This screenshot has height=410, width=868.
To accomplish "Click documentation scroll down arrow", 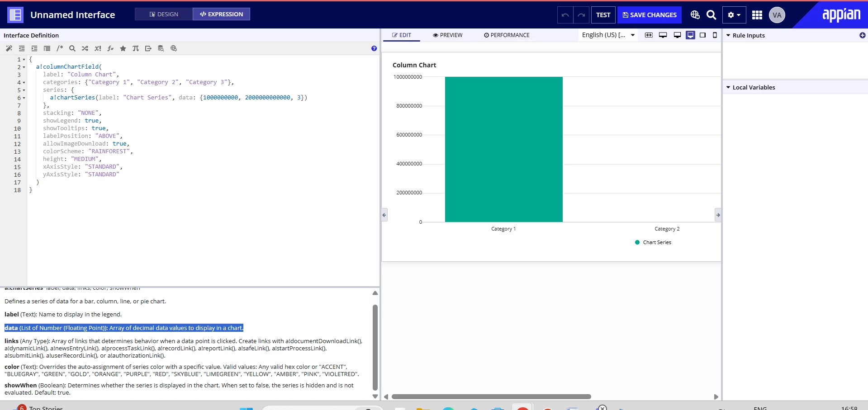I will [x=375, y=396].
